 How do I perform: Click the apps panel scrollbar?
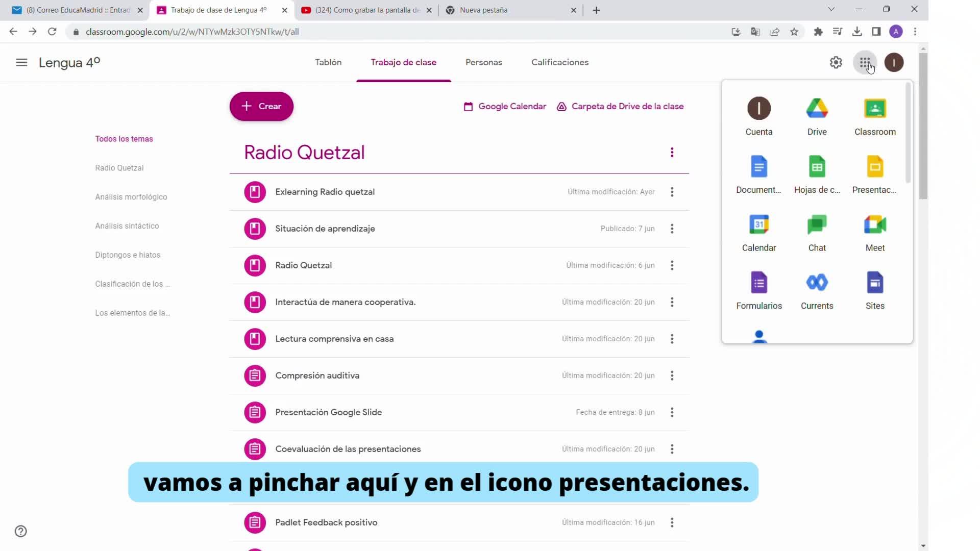[908, 133]
